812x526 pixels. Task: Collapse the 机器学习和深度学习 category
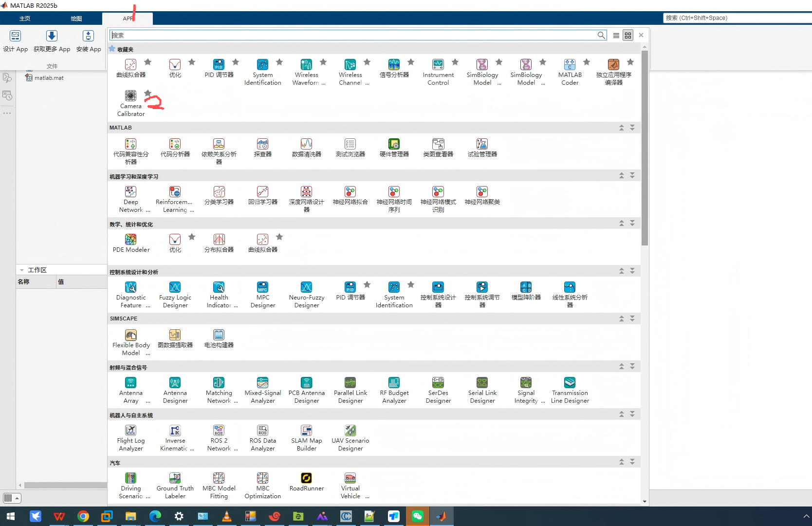(x=621, y=175)
